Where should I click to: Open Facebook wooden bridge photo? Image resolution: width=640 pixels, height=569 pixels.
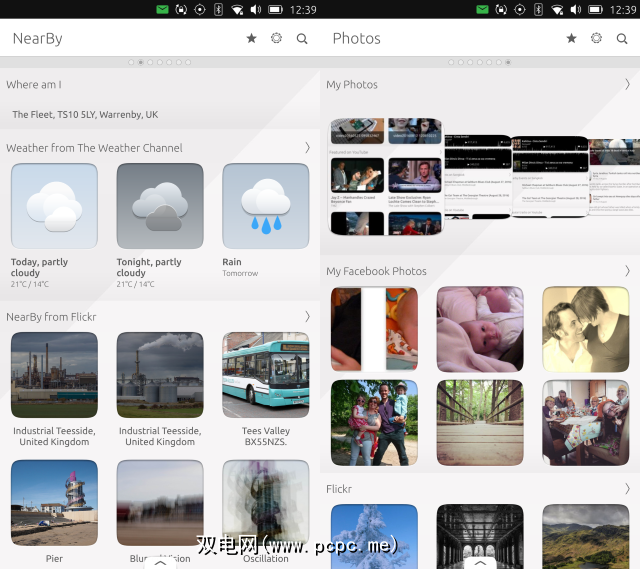pyautogui.click(x=480, y=423)
